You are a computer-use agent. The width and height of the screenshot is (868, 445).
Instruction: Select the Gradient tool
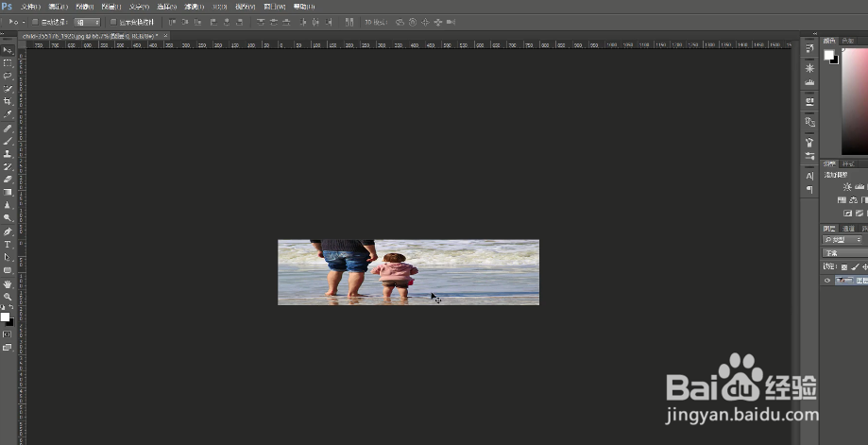point(8,192)
